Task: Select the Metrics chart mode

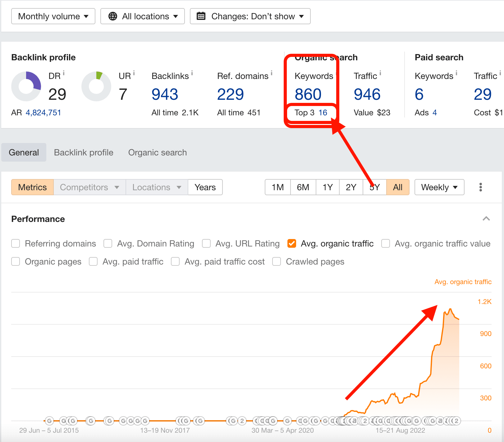Action: click(x=32, y=187)
